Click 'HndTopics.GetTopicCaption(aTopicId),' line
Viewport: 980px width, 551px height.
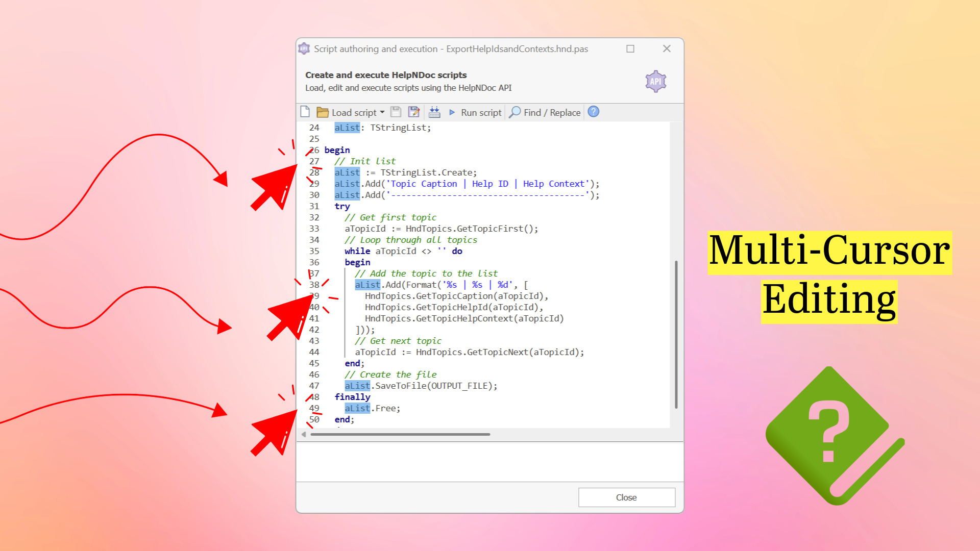point(457,296)
